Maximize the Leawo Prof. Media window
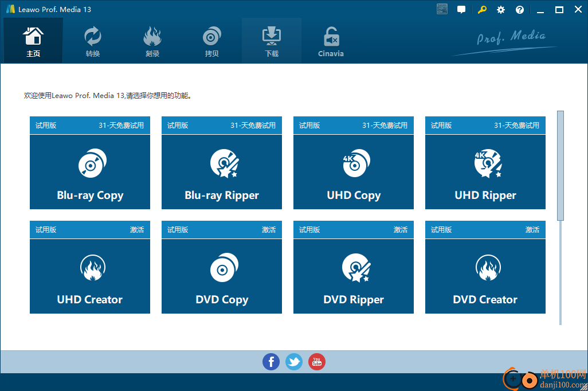Viewport: 588px width, 391px height. point(559,10)
